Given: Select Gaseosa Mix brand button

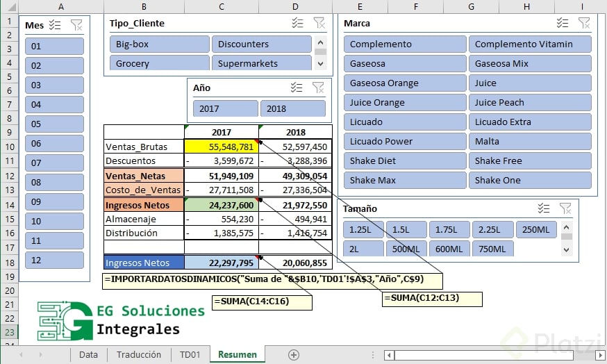Looking at the screenshot, I should click(x=530, y=63).
